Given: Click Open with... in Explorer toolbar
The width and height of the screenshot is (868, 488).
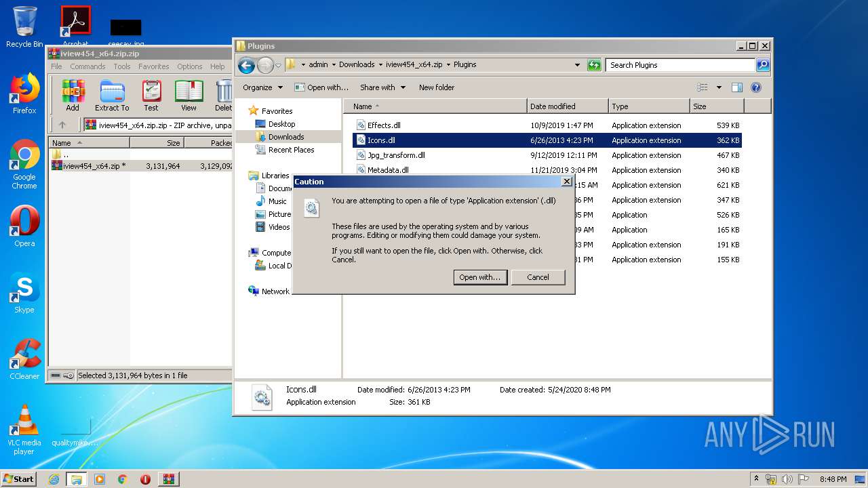Looking at the screenshot, I should [x=321, y=87].
